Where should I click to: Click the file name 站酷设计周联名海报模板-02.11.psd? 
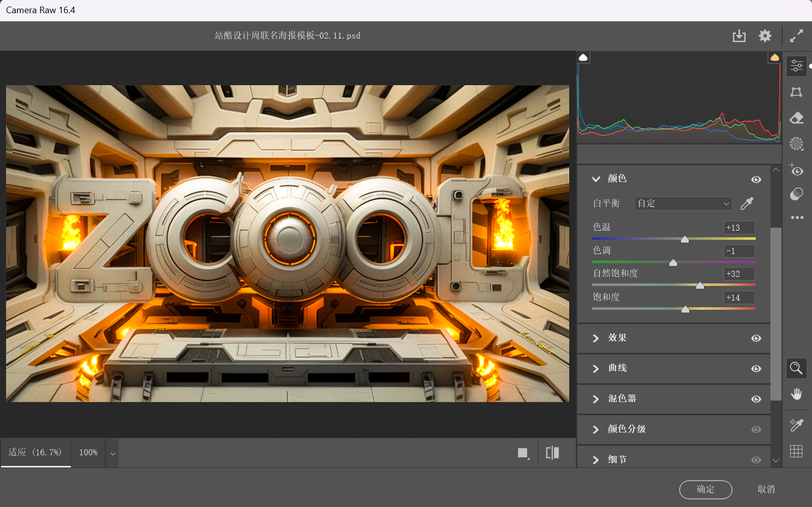click(x=287, y=35)
